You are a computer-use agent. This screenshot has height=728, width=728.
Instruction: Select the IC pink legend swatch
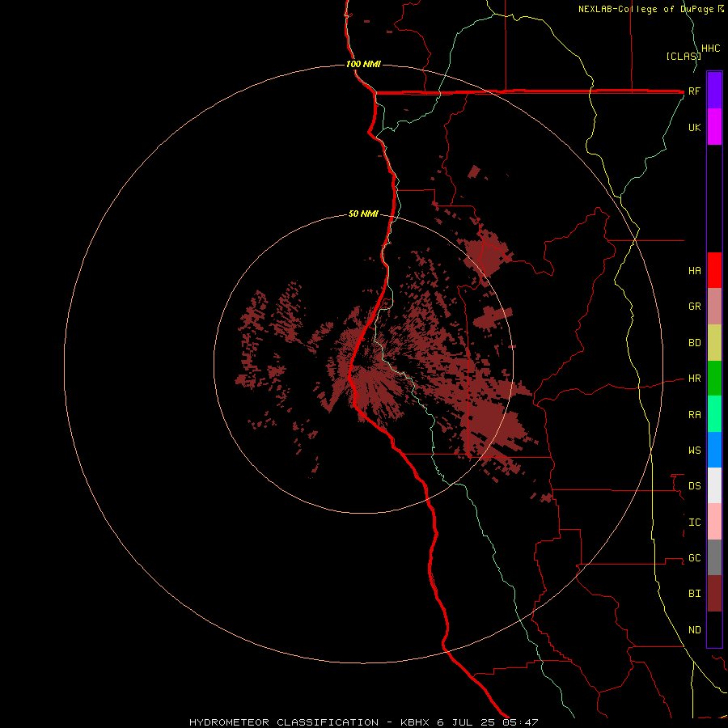pyautogui.click(x=714, y=522)
